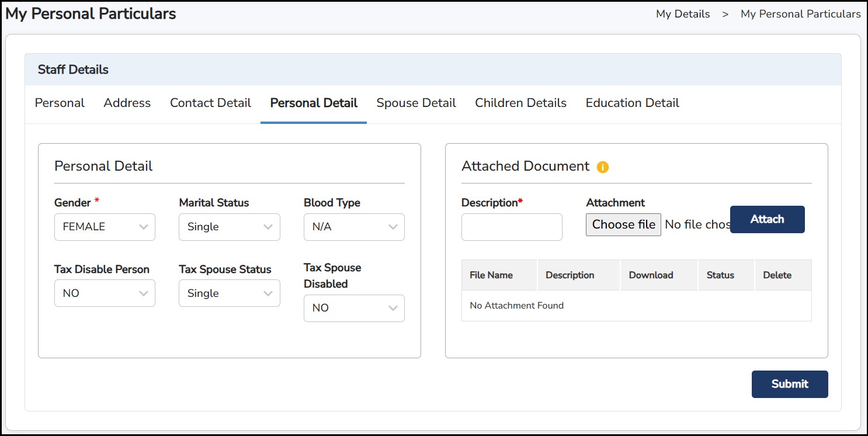Open the Address tab
The height and width of the screenshot is (436, 868).
[127, 103]
